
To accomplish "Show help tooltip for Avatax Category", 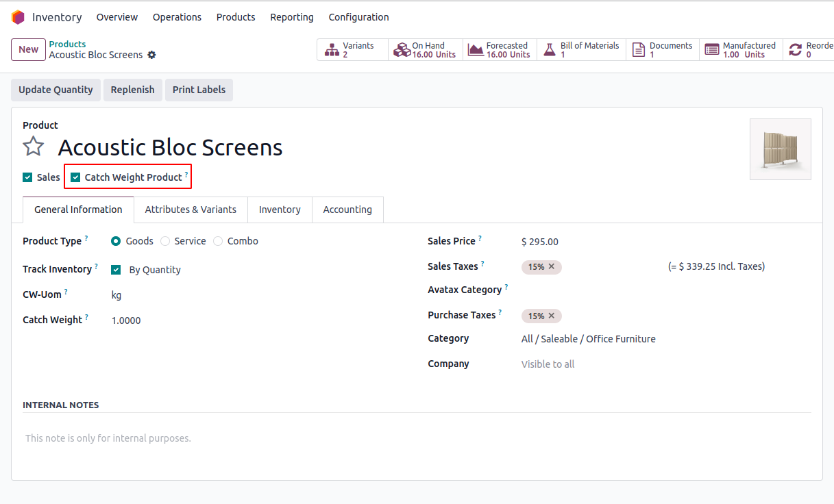I will coord(506,287).
